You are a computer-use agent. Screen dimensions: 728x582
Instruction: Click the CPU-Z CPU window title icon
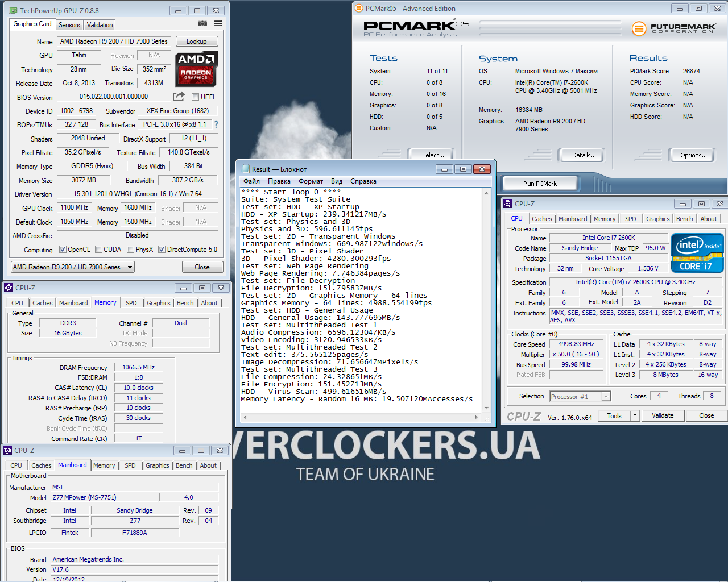tap(507, 203)
